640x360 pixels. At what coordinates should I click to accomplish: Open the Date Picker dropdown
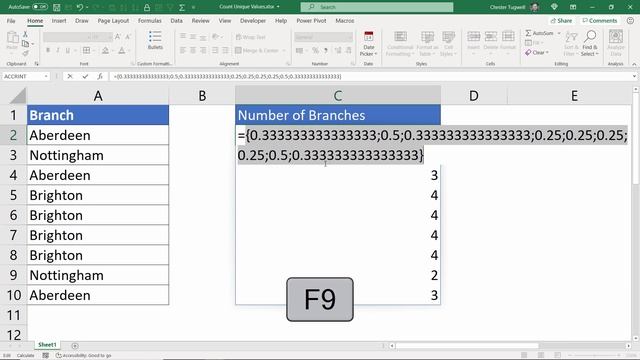pyautogui.click(x=369, y=44)
